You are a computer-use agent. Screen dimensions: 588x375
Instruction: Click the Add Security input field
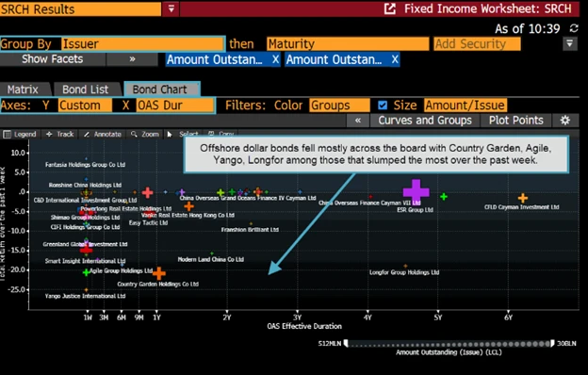click(477, 44)
